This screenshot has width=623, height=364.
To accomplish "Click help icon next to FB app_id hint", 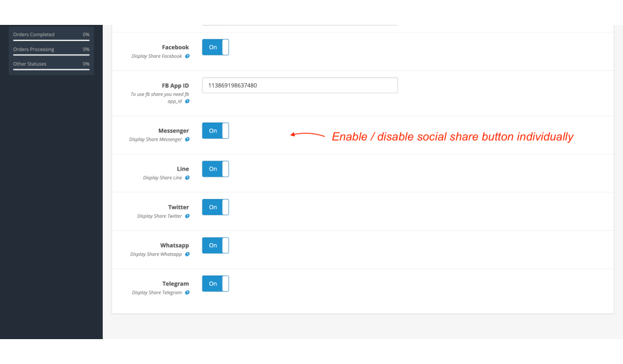I will [187, 101].
